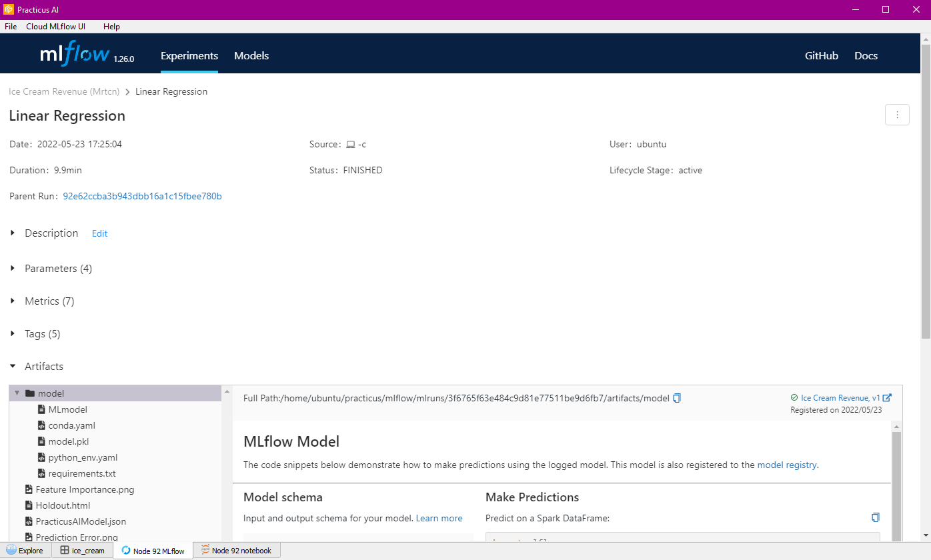Select the model.pkl artifact file
The width and height of the screenshot is (931, 560).
click(x=70, y=441)
